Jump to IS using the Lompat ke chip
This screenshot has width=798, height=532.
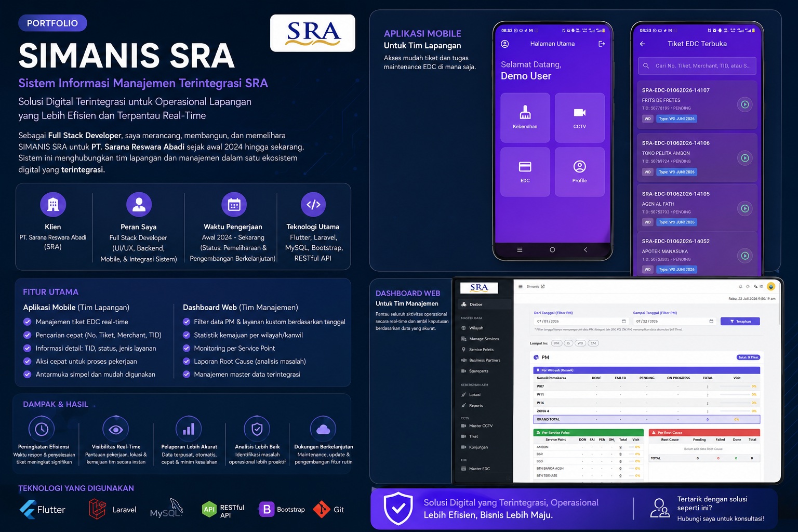click(x=568, y=343)
